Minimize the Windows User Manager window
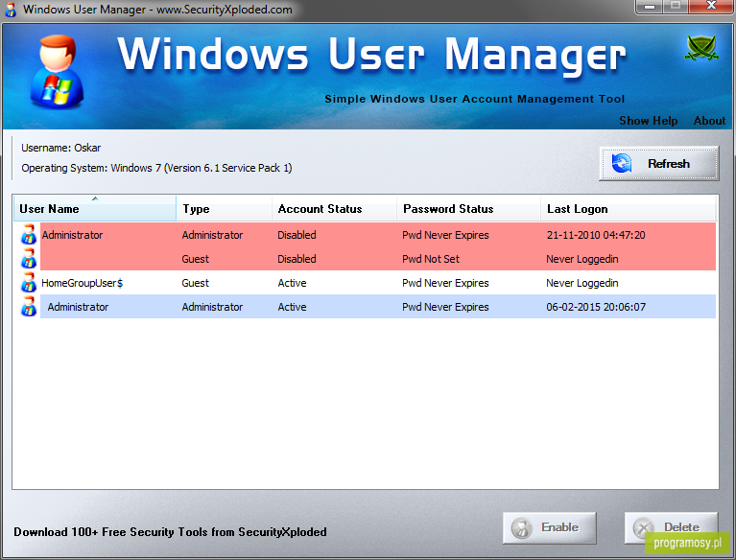The width and height of the screenshot is (736, 560). 650,7
